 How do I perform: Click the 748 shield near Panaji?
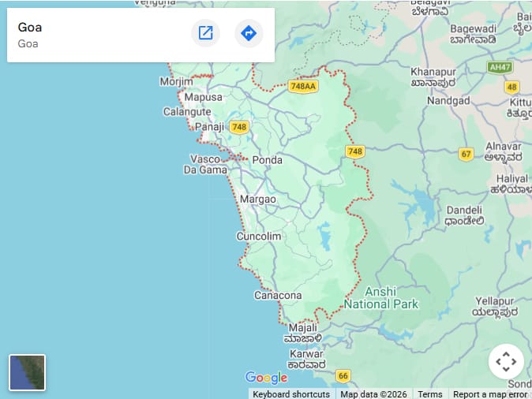pyautogui.click(x=239, y=127)
